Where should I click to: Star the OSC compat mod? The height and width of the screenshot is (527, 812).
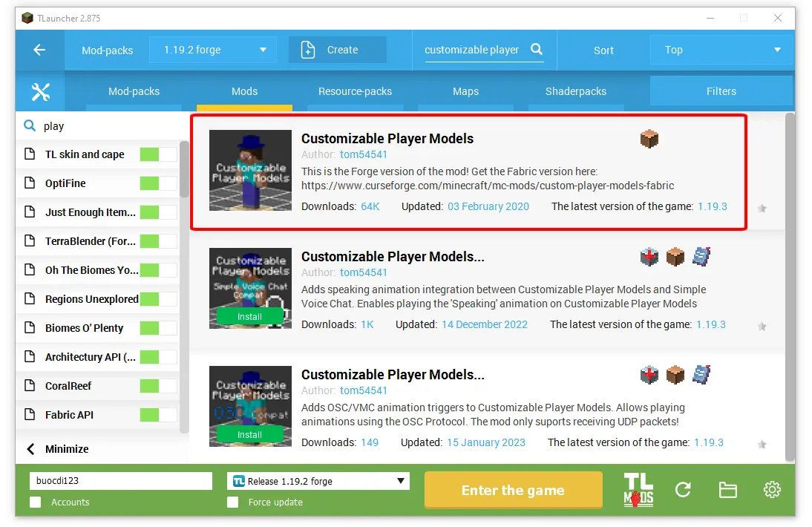pyautogui.click(x=762, y=444)
